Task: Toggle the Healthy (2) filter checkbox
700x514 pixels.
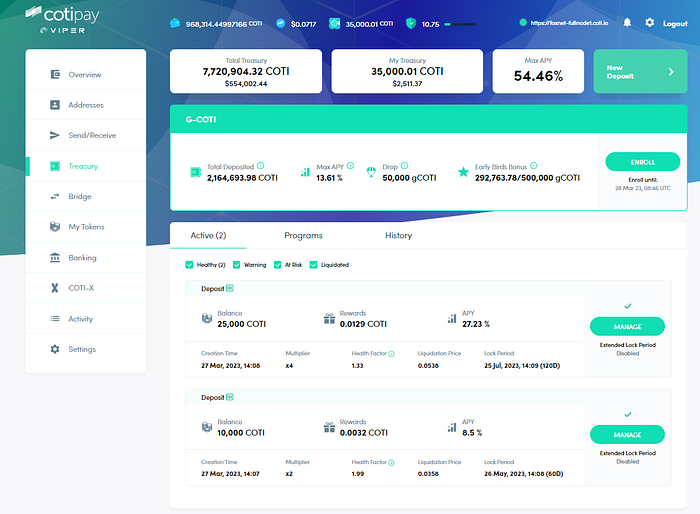Action: tap(189, 265)
